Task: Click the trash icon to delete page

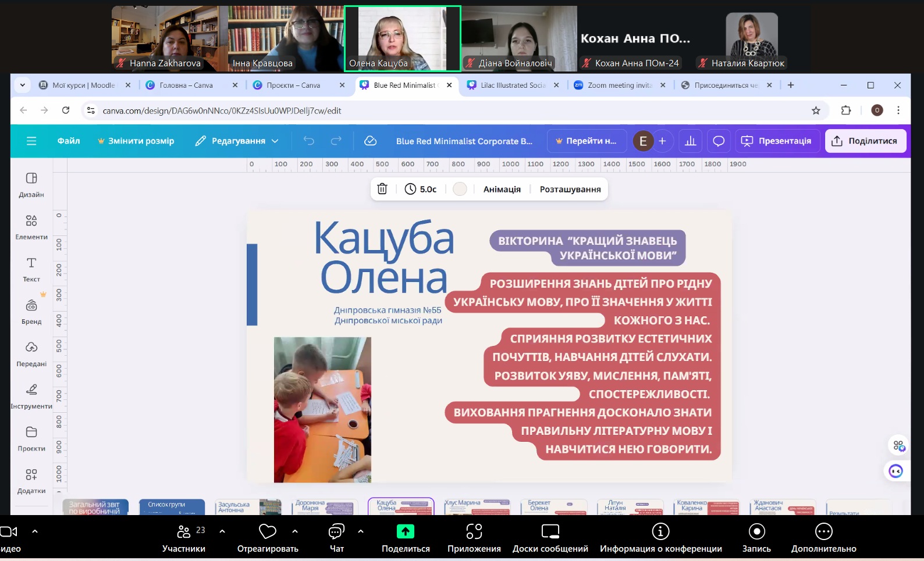Action: [x=382, y=189]
